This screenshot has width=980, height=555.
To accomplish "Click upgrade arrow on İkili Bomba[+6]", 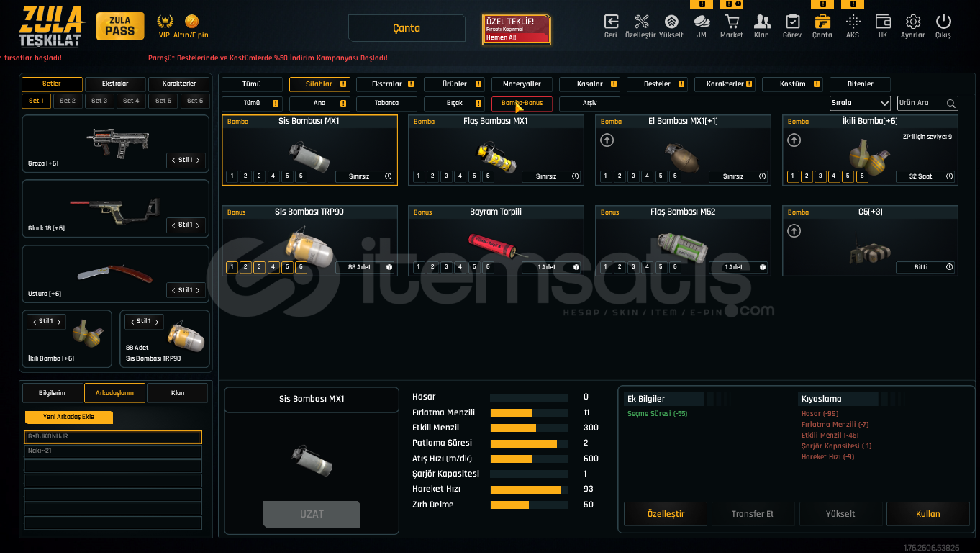I will [794, 140].
